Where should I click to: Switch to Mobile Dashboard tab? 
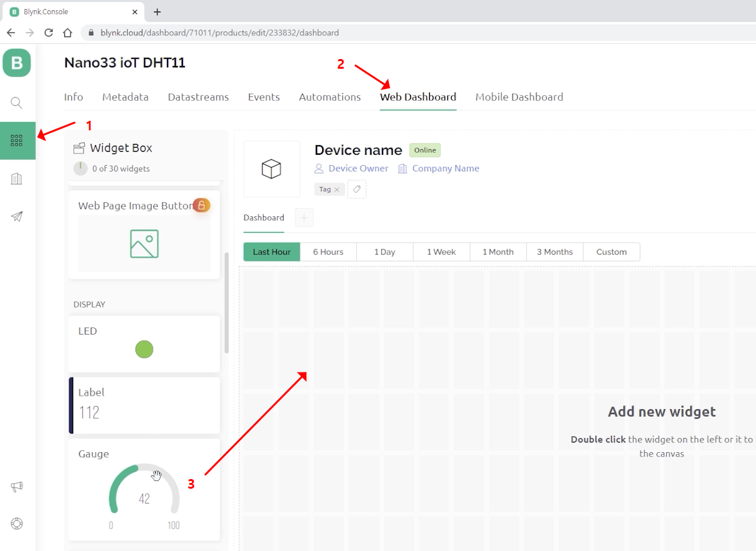[x=519, y=97]
